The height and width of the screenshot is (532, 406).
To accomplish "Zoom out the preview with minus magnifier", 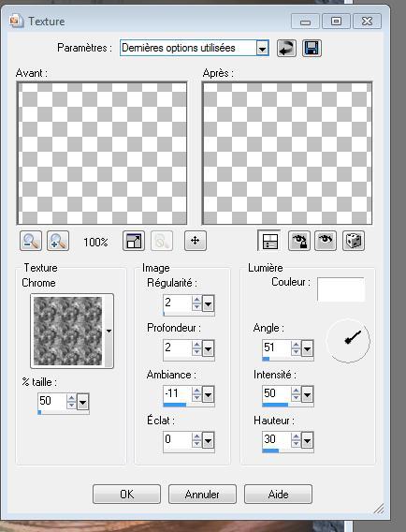I will click(31, 241).
